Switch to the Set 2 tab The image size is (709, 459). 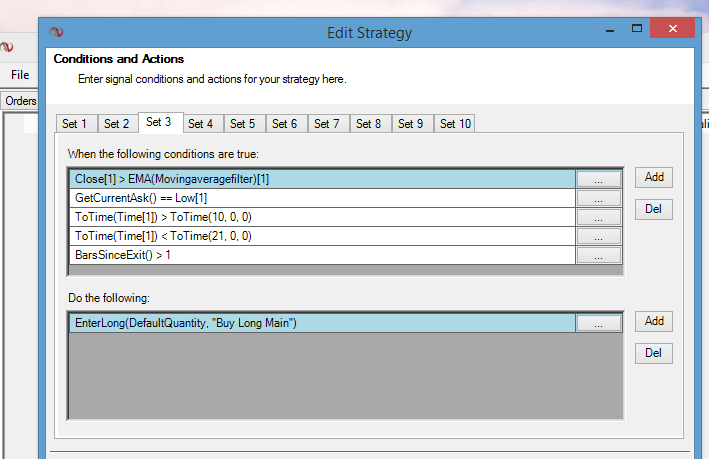coord(117,124)
